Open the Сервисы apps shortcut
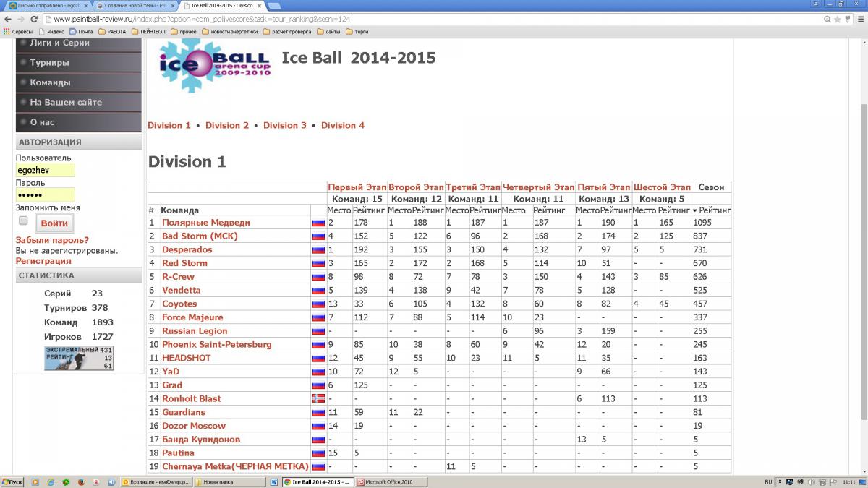Viewport: 868px width, 488px height. click(17, 31)
